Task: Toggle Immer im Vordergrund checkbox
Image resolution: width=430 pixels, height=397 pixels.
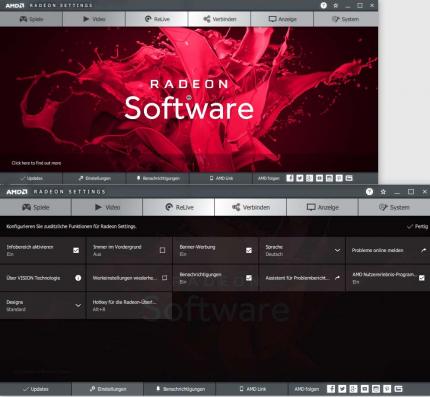Action: tap(162, 250)
